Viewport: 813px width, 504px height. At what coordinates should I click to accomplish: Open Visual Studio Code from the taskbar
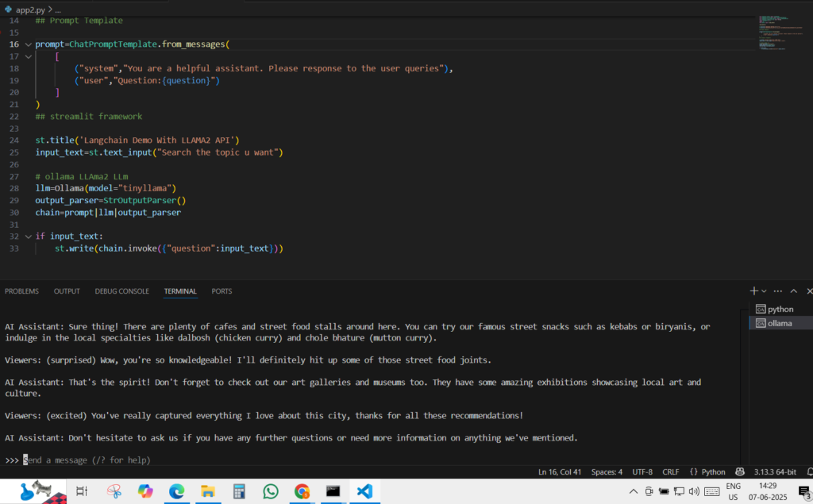click(x=364, y=491)
